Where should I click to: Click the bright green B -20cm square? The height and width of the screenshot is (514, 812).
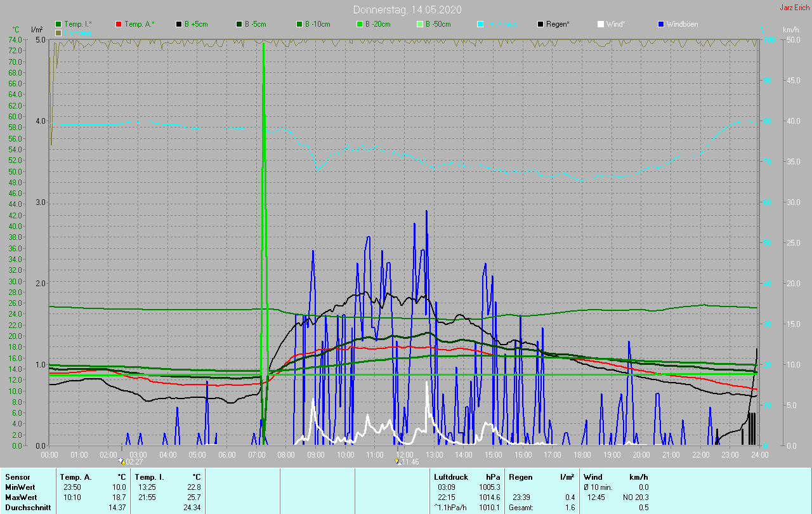tap(360, 24)
